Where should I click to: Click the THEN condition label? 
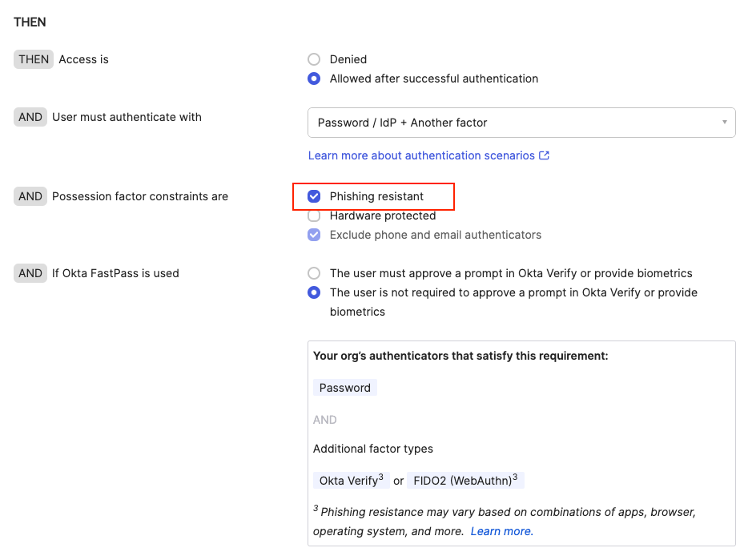(x=33, y=58)
